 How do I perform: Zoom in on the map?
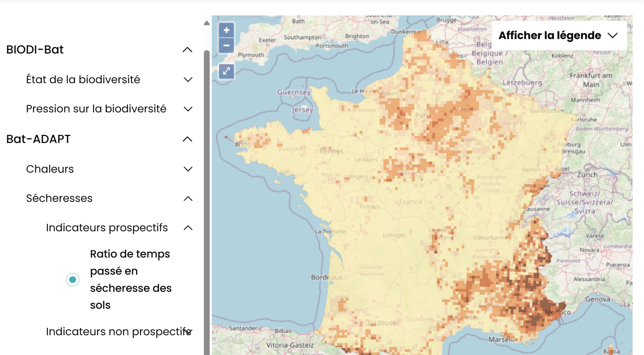pos(226,30)
